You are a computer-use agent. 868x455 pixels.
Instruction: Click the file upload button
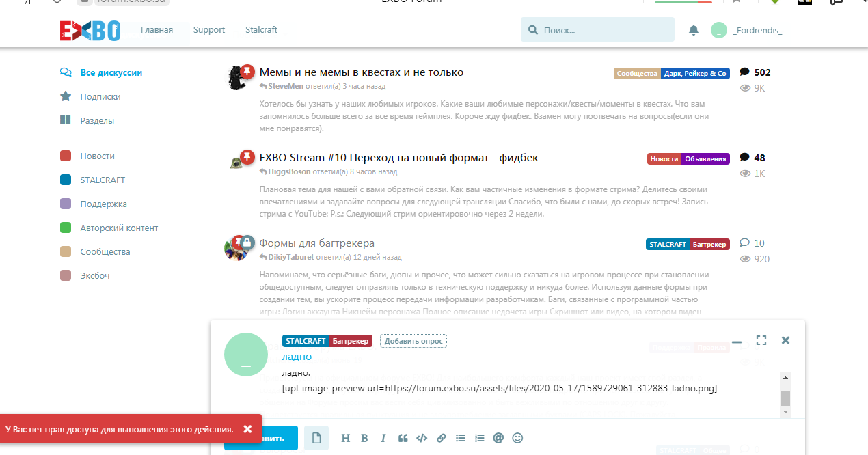316,438
